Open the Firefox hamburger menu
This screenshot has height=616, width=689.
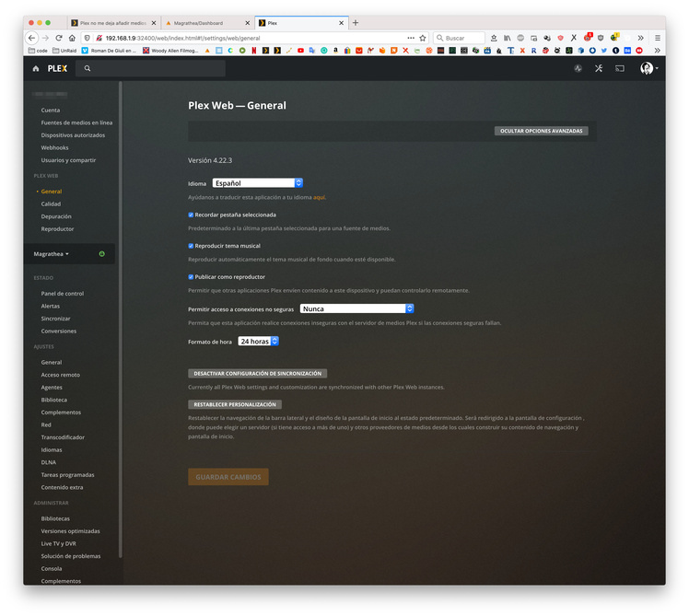tap(658, 38)
